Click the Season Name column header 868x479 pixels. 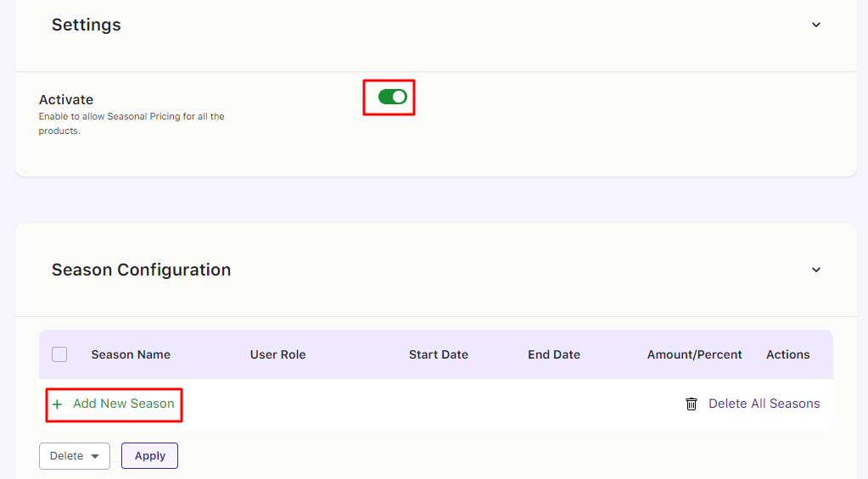click(x=131, y=354)
